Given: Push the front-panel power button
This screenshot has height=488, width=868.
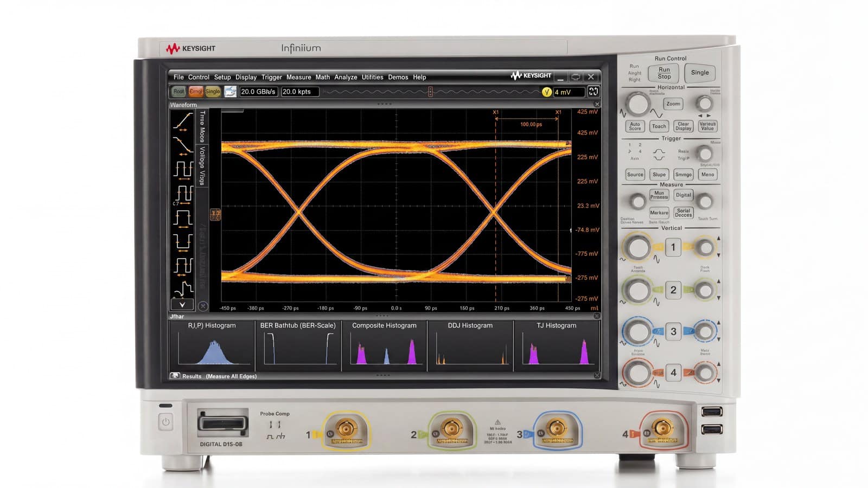Looking at the screenshot, I should pos(165,422).
